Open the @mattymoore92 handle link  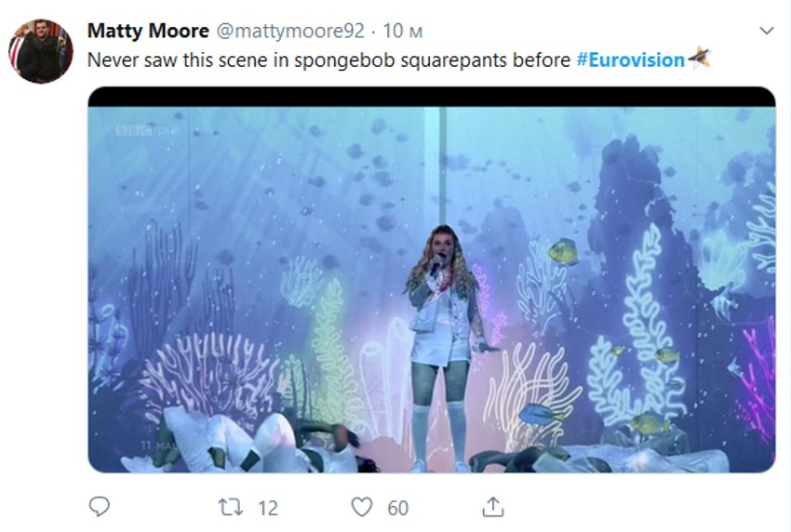(x=290, y=31)
